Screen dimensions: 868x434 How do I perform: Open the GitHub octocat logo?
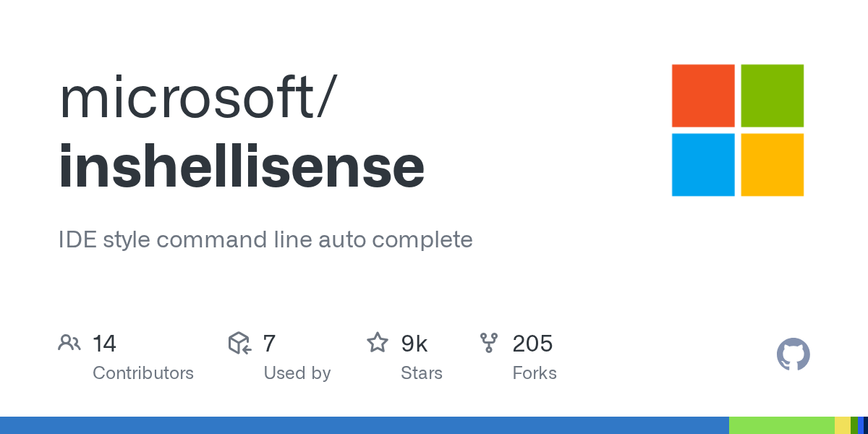pyautogui.click(x=793, y=354)
